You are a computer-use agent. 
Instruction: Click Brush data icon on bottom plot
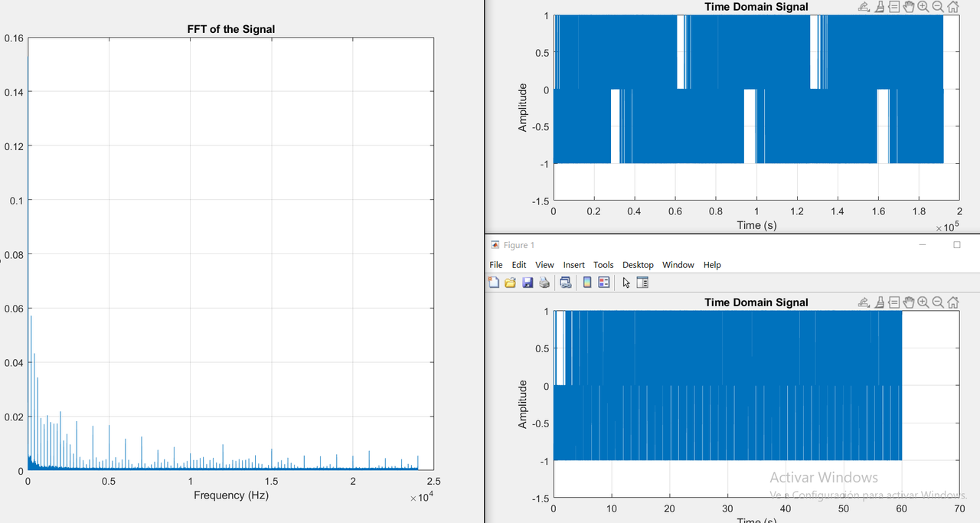point(880,302)
